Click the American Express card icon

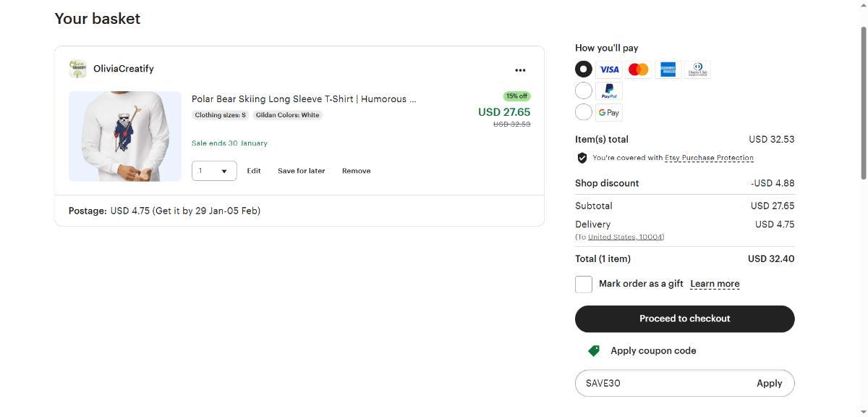(x=668, y=69)
